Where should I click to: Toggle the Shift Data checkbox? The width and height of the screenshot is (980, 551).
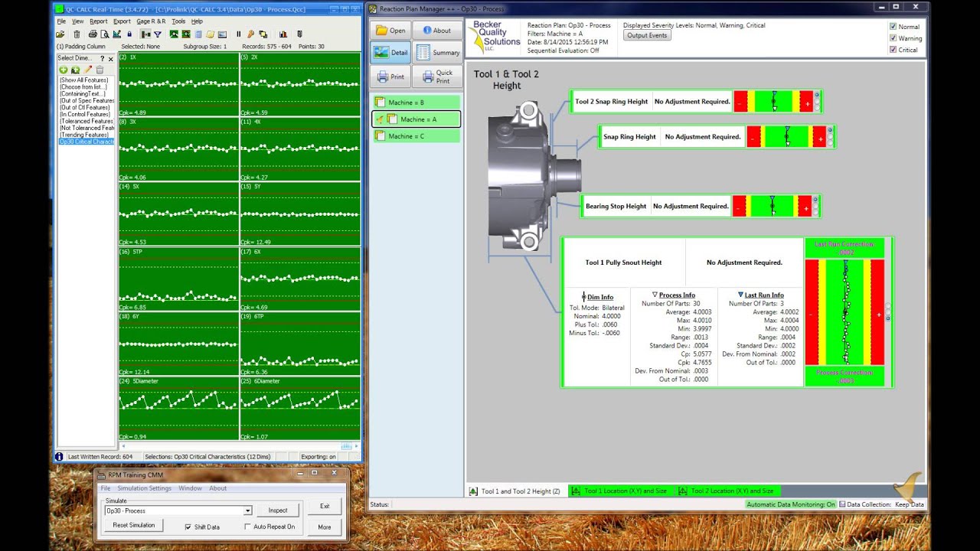(188, 527)
